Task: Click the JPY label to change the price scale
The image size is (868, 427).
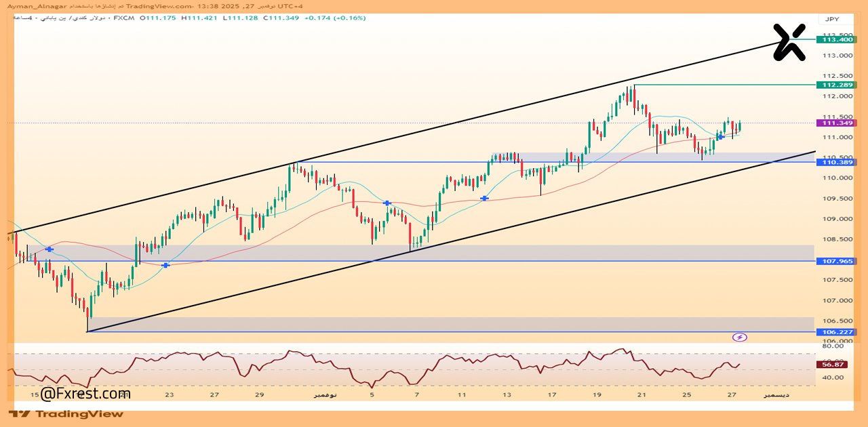Action: coord(833,18)
